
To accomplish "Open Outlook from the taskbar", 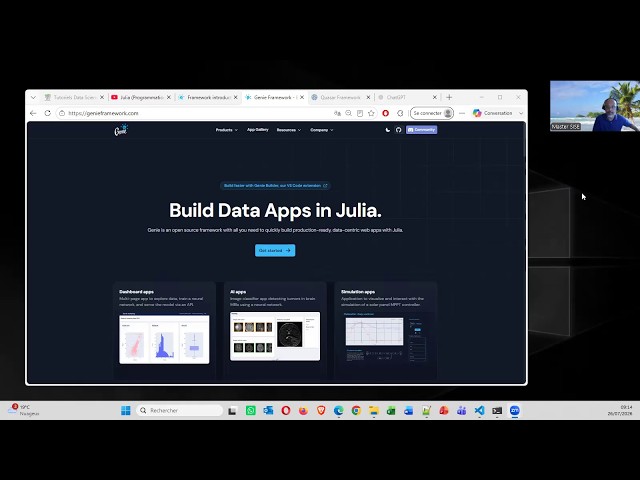I will (268, 411).
